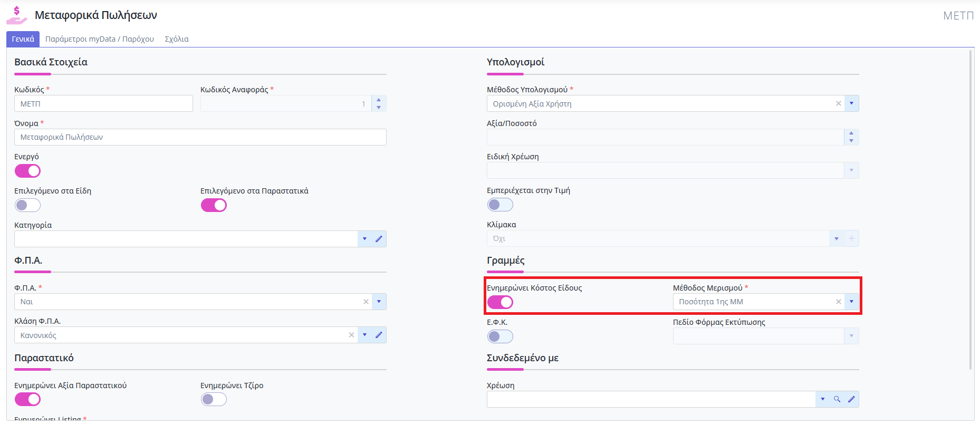Clear the Κλάση Φ.Π.Α. value with X

pyautogui.click(x=351, y=335)
